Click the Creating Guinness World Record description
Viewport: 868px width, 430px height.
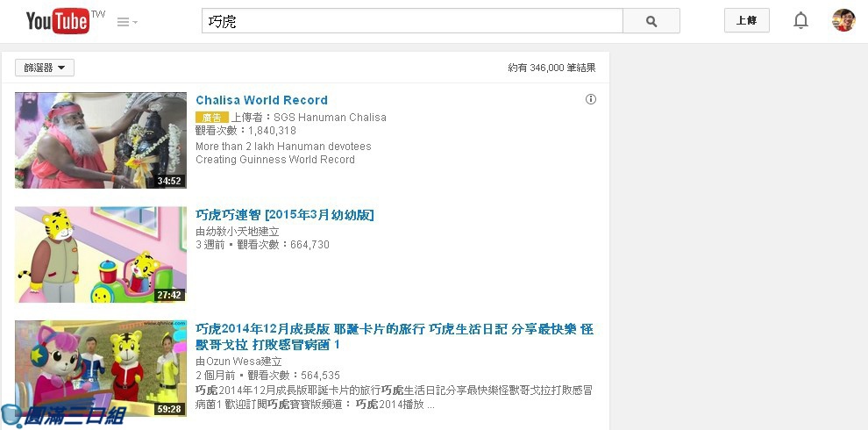pyautogui.click(x=275, y=160)
